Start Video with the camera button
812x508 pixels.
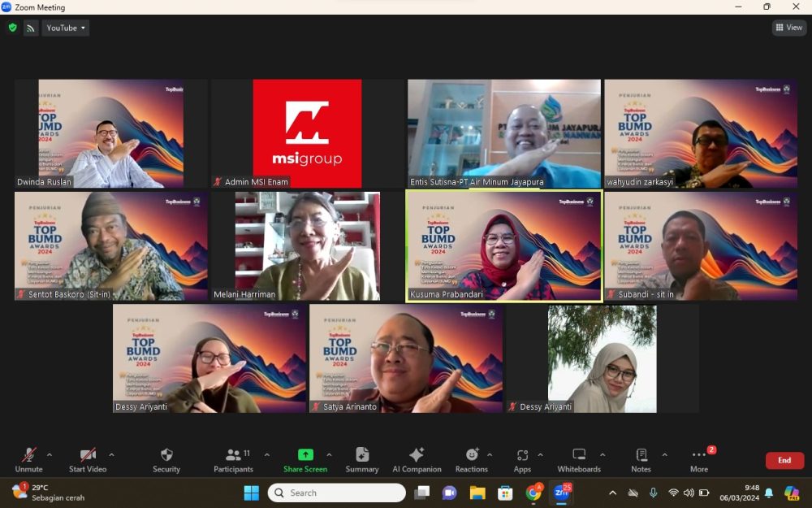[88, 459]
